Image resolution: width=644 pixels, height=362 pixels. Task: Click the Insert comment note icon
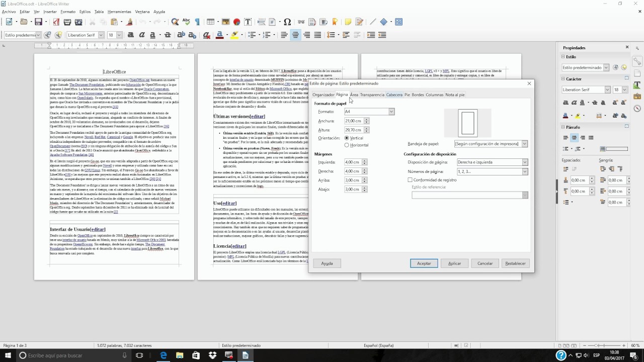[x=348, y=22]
